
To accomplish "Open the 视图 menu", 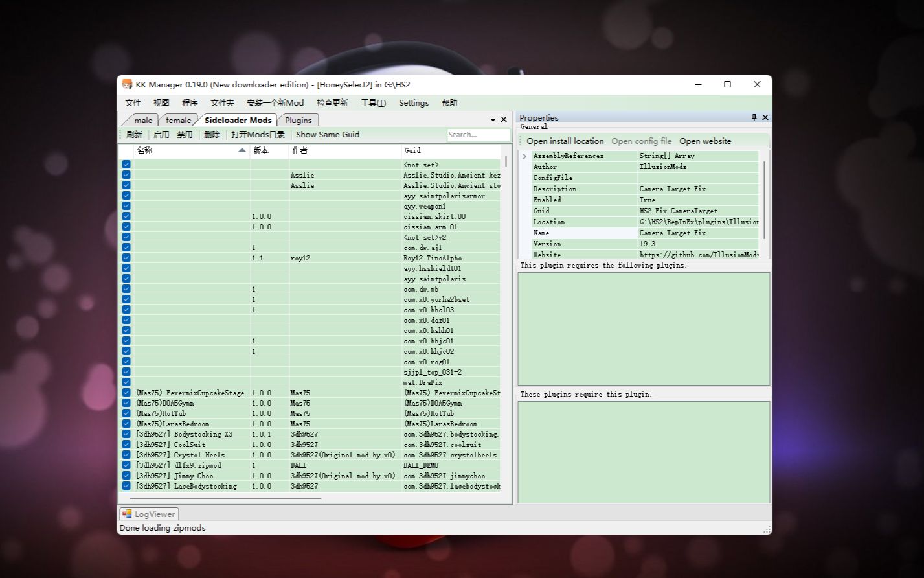I will pos(161,103).
